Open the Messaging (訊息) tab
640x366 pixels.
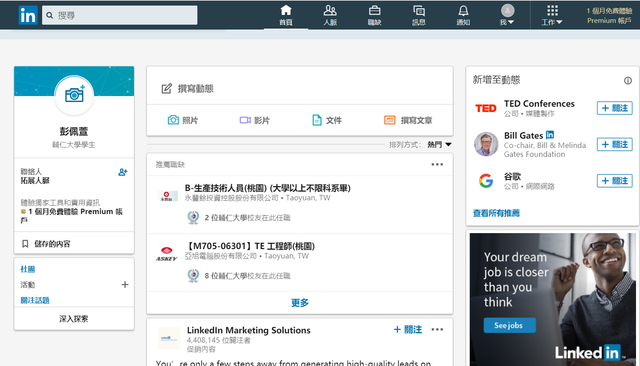[419, 15]
